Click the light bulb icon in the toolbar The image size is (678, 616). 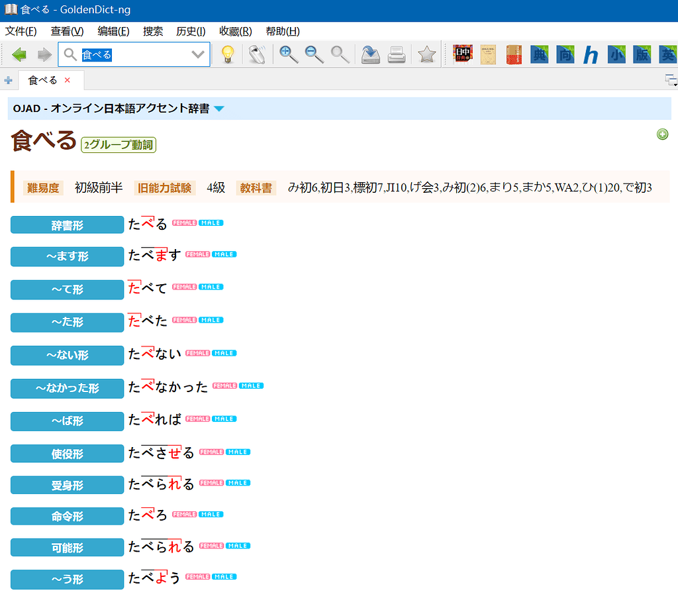[x=228, y=54]
